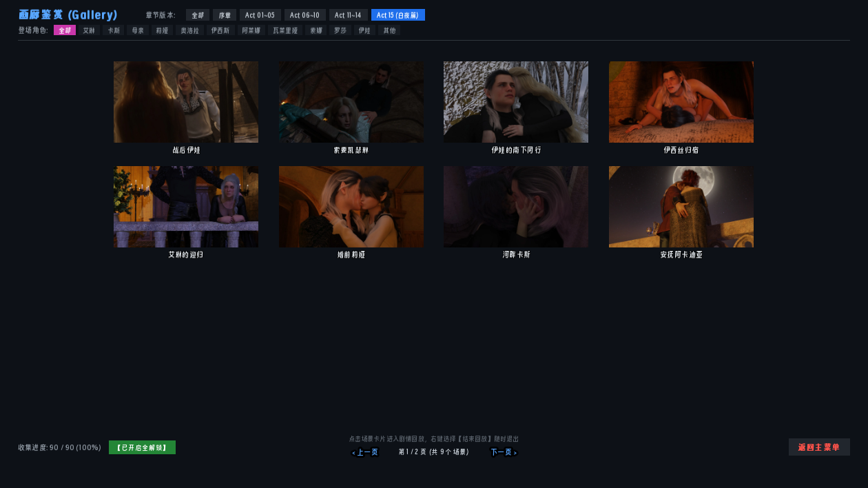Switch to Act 06~10 chapter filter
Viewport: 868px width, 488px height.
click(x=304, y=15)
